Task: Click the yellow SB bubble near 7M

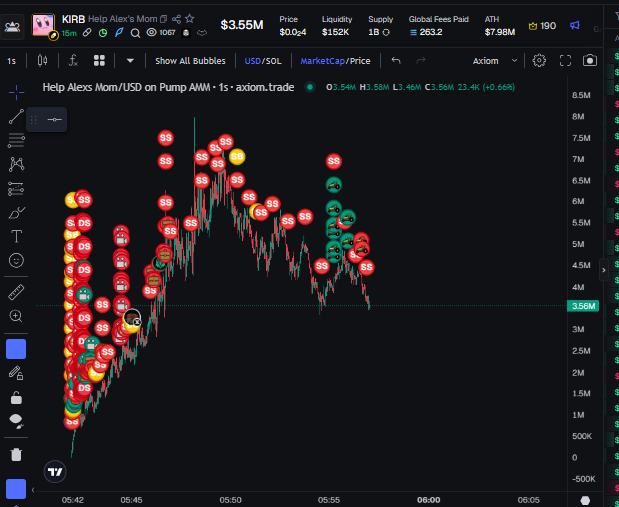Action: pos(237,157)
